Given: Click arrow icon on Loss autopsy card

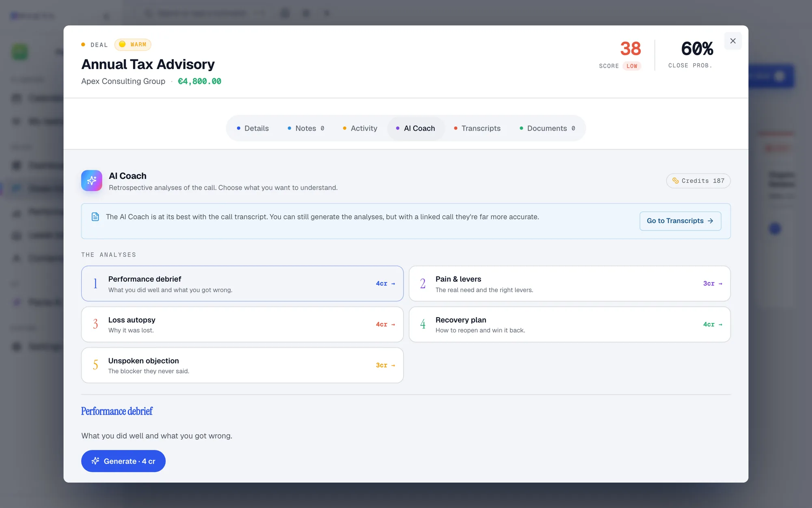Looking at the screenshot, I should 393,325.
